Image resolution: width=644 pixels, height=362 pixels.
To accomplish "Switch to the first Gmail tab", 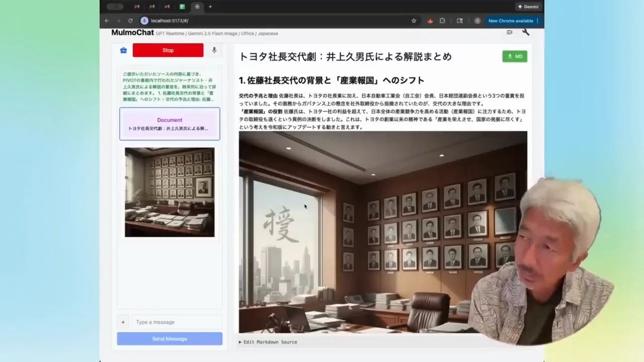I will [x=137, y=7].
